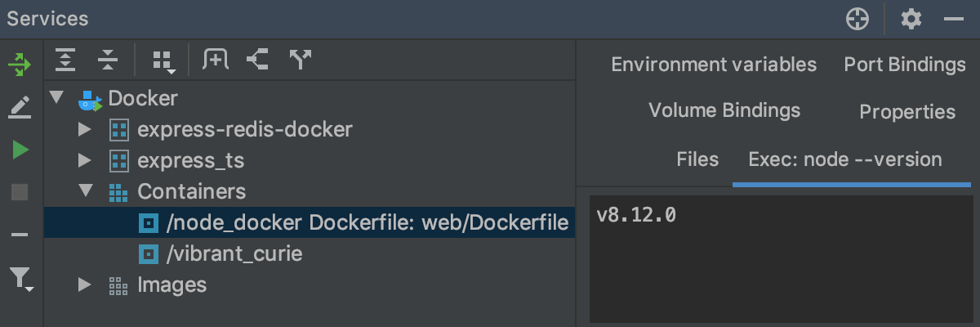Switch to the Volume Bindings tab
980x327 pixels.
click(724, 110)
